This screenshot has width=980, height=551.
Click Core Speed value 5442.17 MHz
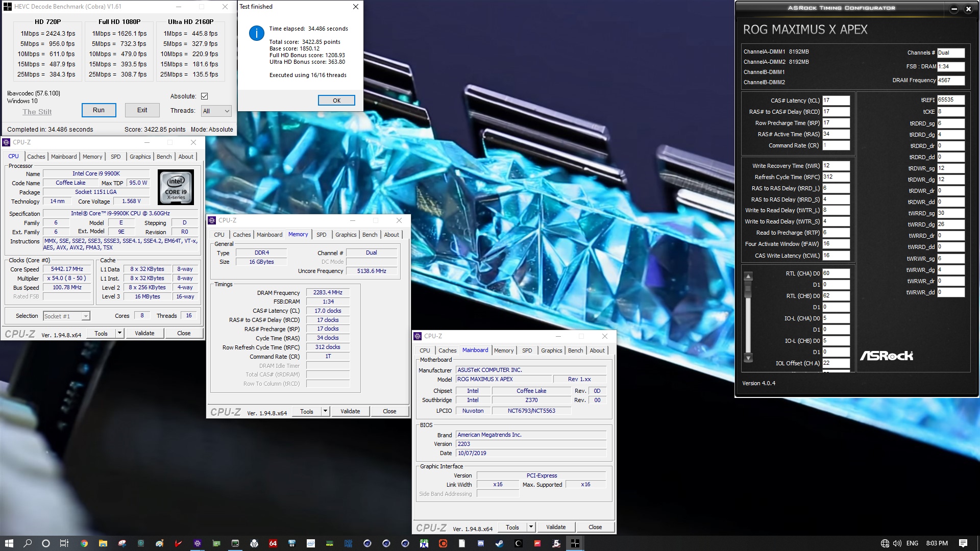[x=67, y=269]
